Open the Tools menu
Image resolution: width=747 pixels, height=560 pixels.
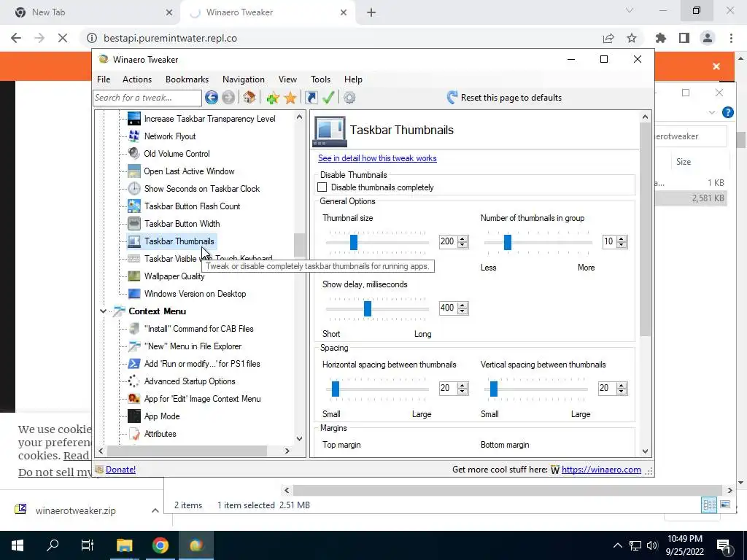click(321, 79)
